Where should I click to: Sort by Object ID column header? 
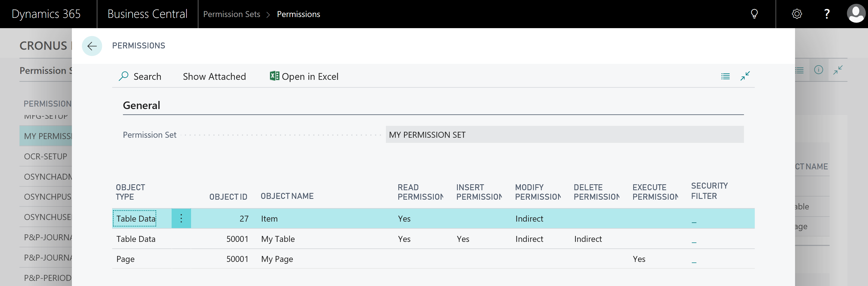[x=228, y=197]
